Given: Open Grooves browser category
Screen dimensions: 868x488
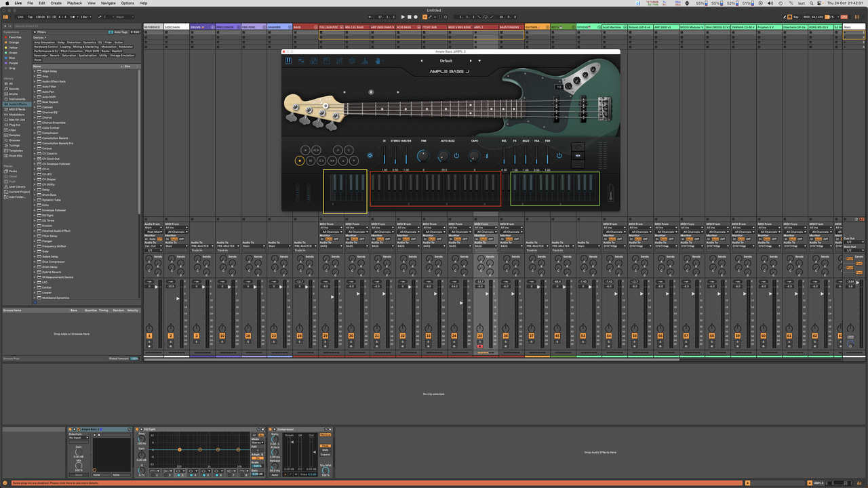Looking at the screenshot, I should [15, 140].
